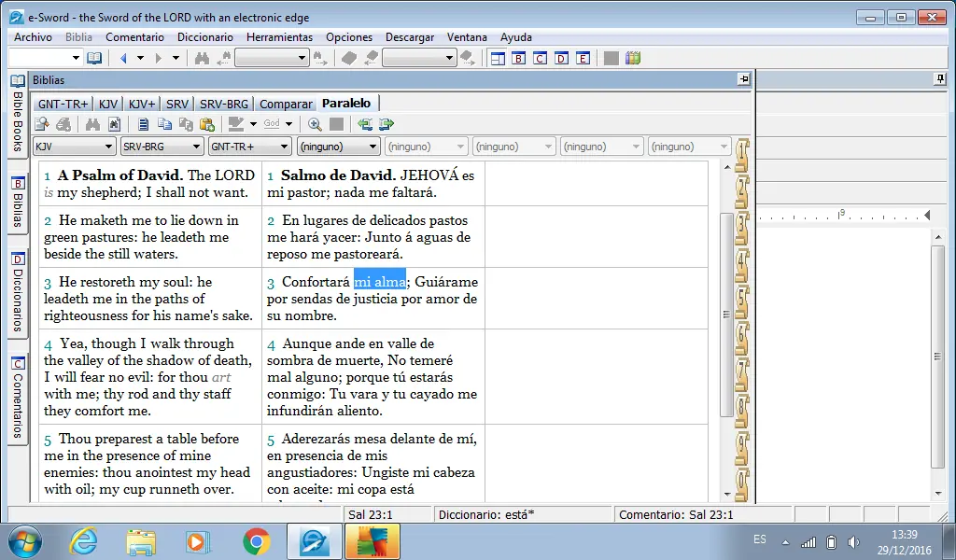Open the Archivo menu
Image resolution: width=956 pixels, height=560 pixels.
click(33, 37)
